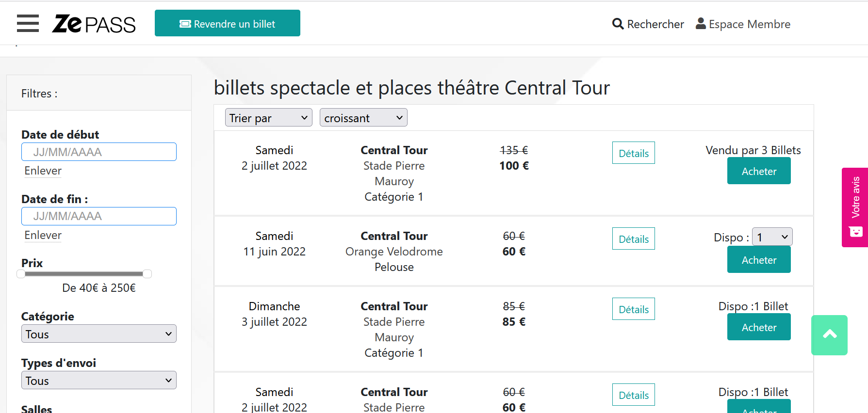This screenshot has height=413, width=868.
Task: Open the Votre avis feedback tab
Action: tap(855, 207)
